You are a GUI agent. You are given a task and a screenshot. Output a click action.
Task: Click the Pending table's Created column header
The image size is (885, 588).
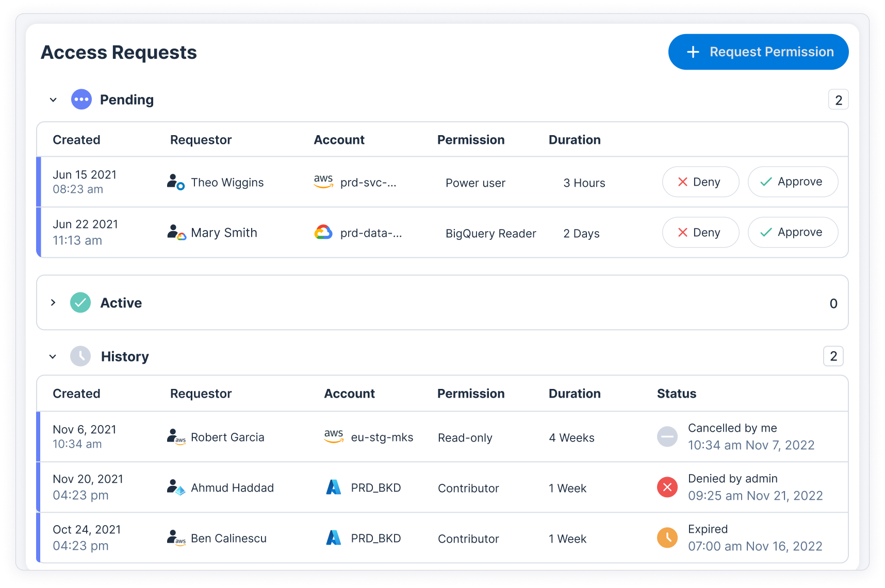pyautogui.click(x=76, y=140)
